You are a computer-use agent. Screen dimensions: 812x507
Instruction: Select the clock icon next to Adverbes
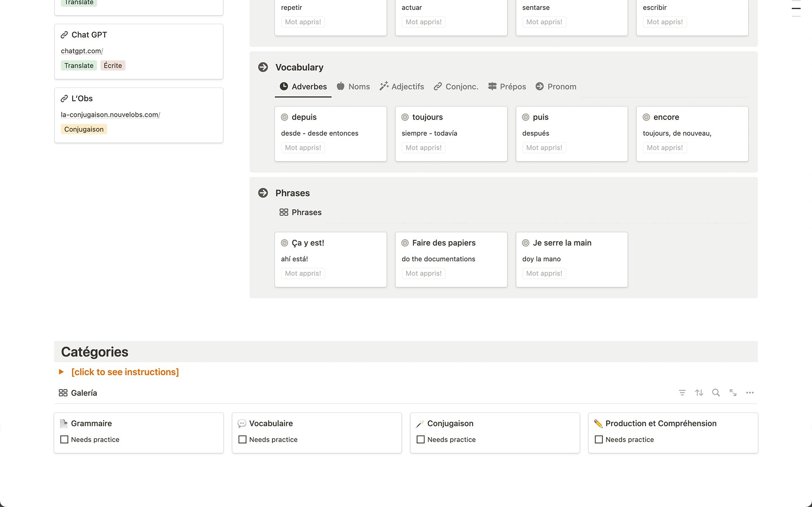(x=283, y=86)
